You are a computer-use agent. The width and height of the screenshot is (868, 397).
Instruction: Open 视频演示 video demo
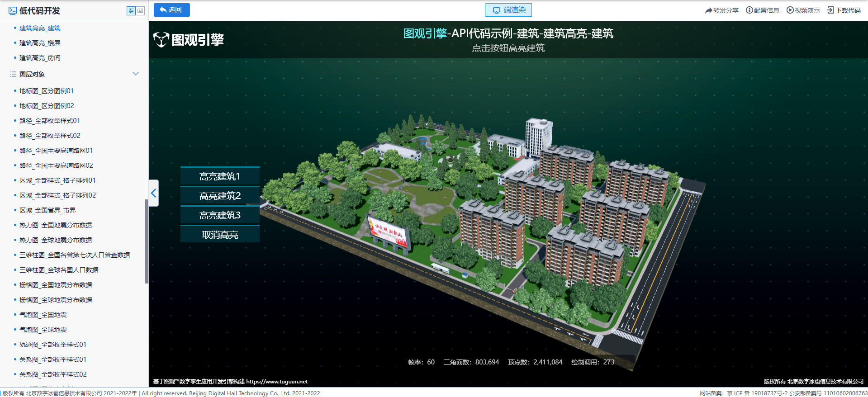803,10
